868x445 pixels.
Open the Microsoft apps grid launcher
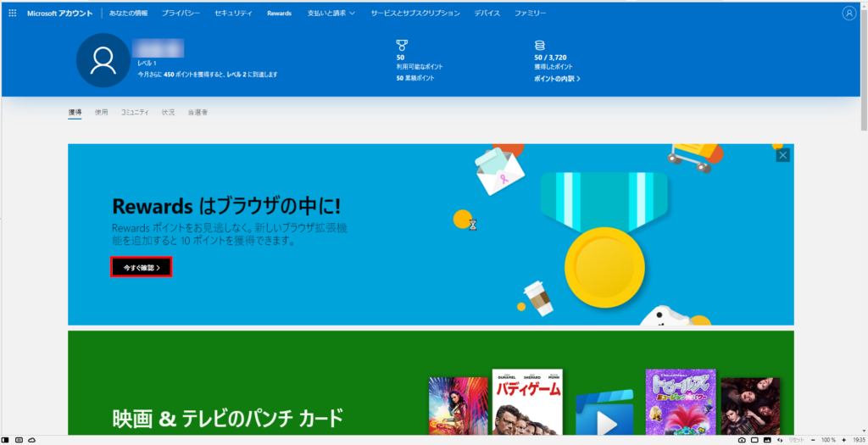tap(12, 13)
